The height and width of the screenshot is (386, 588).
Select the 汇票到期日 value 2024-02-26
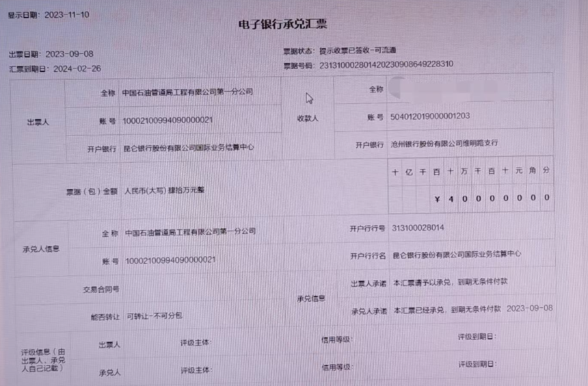77,68
